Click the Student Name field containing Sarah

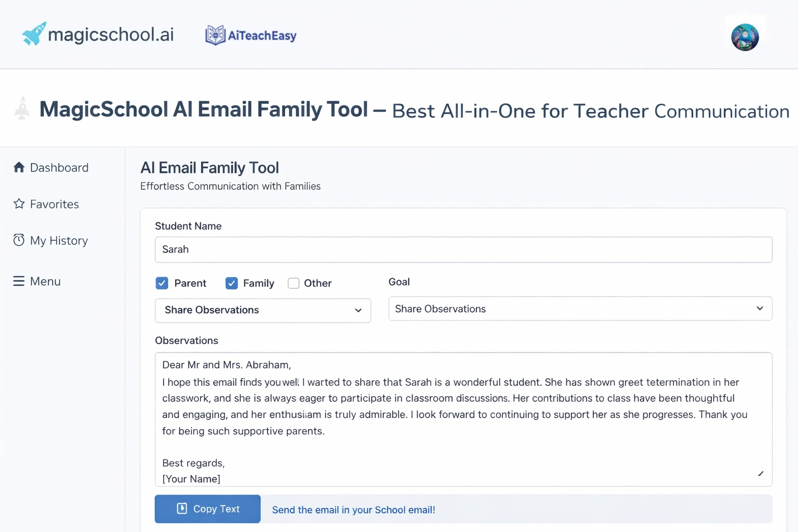pos(463,249)
